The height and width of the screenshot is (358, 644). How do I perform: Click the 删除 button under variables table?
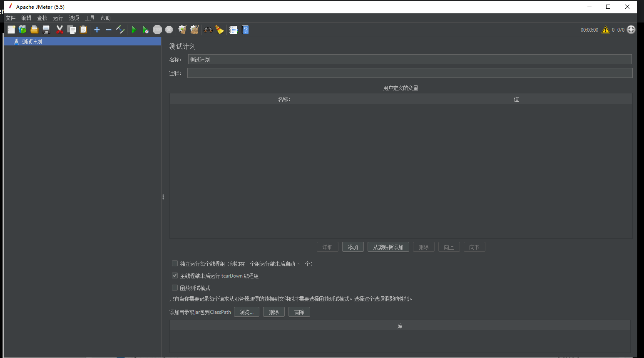(x=424, y=247)
